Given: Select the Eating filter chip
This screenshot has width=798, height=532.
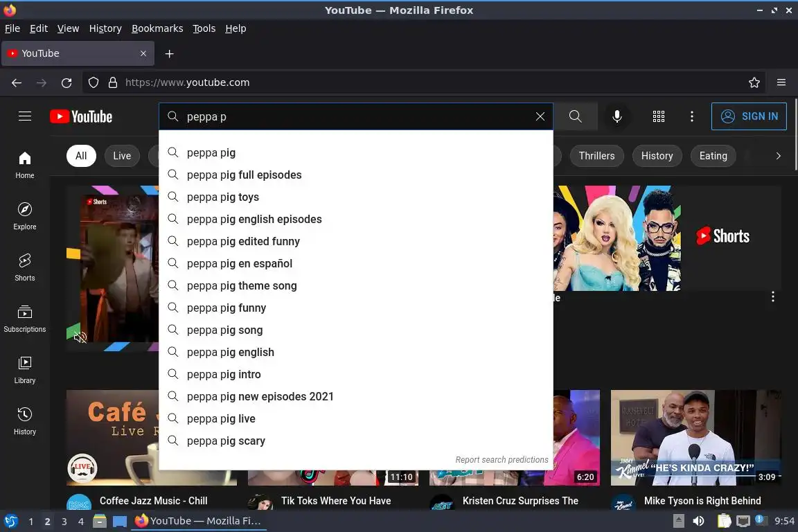Looking at the screenshot, I should click(x=713, y=156).
